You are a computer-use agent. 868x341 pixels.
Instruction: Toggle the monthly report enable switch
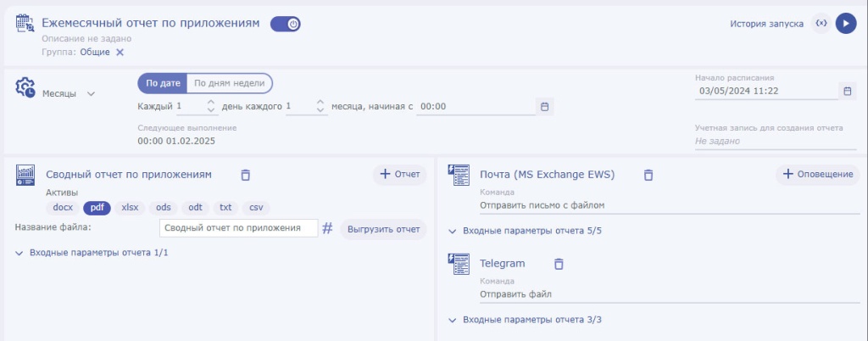point(285,25)
